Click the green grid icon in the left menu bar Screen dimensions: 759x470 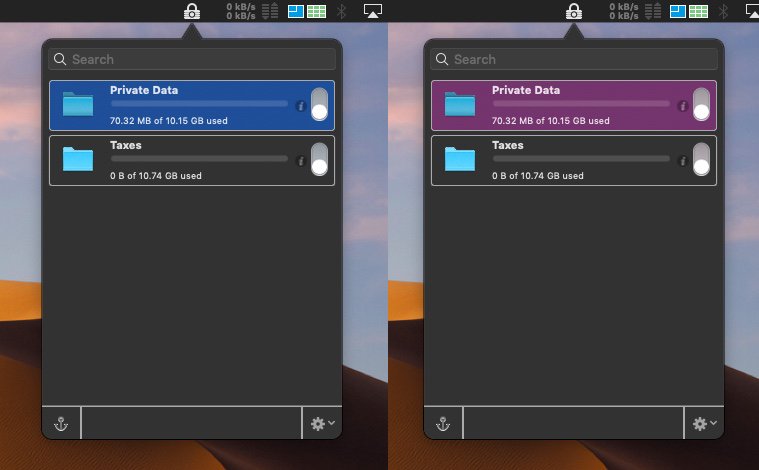(x=317, y=11)
